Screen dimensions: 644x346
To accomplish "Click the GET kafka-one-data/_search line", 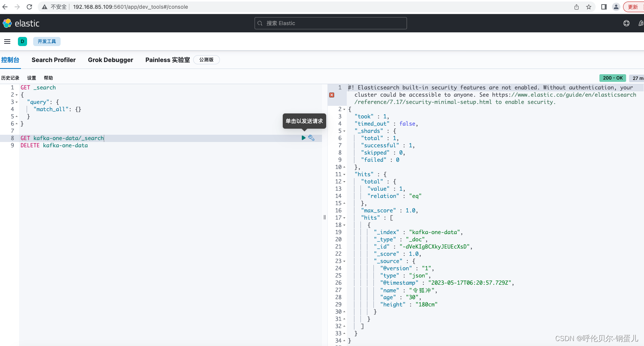I will 62,138.
